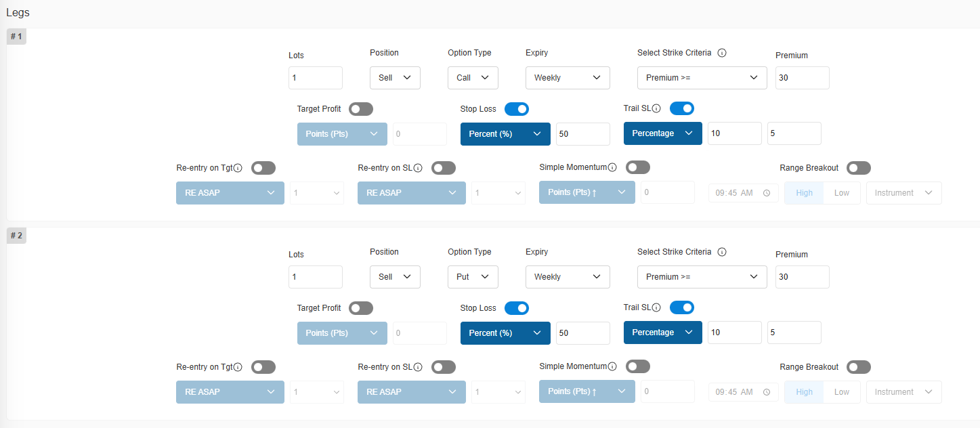Click info icon beside Select Strike Criteria in leg 1
980x428 pixels.
(722, 53)
